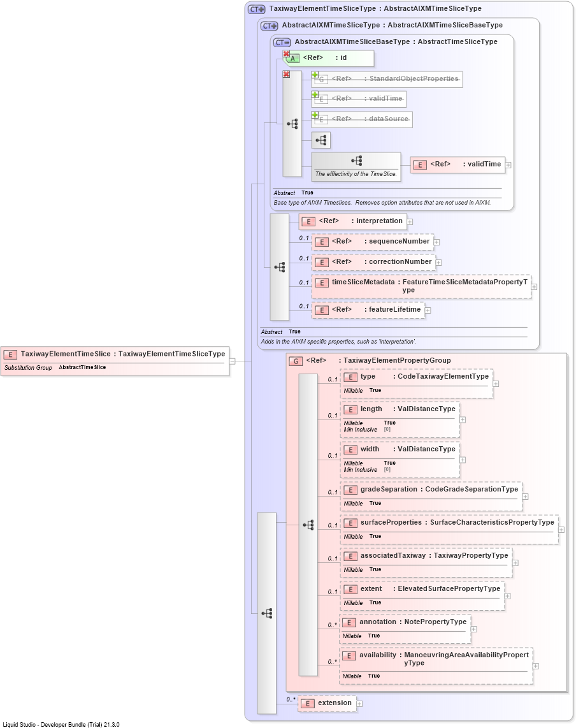This screenshot has height=728, width=576.
Task: Expand the type CodeTaxiwayElementType element
Action: pos(496,384)
